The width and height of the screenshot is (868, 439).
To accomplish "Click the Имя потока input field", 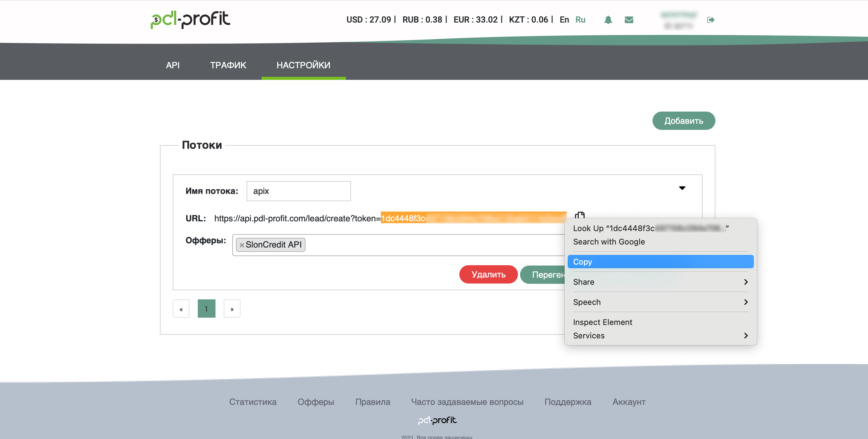I will [x=298, y=191].
